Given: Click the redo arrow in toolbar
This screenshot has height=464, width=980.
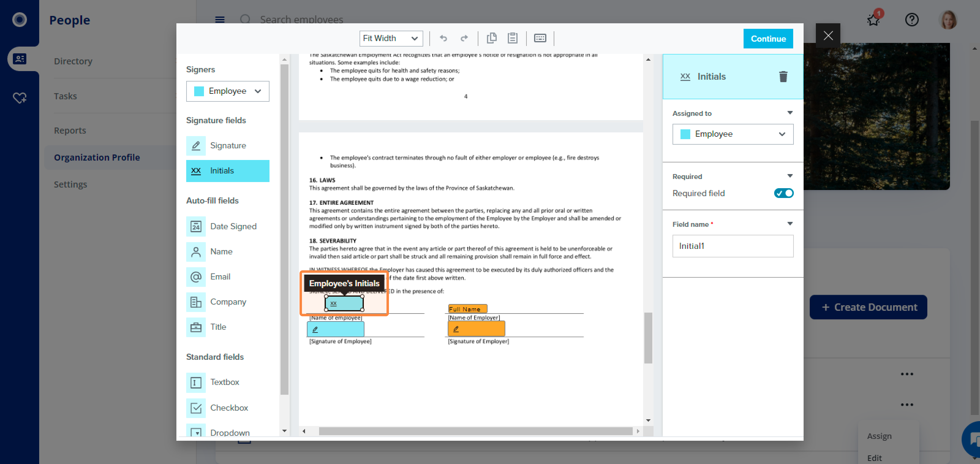Looking at the screenshot, I should (464, 38).
